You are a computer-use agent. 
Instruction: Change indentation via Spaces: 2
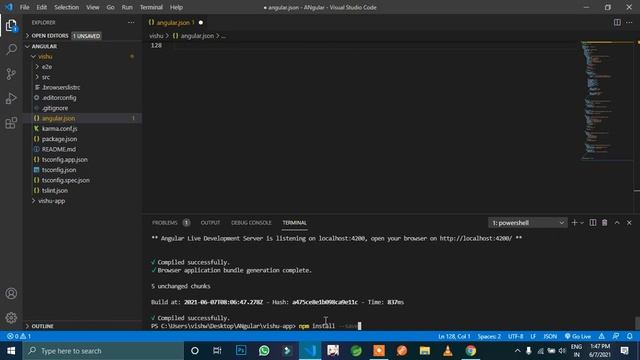coord(489,336)
